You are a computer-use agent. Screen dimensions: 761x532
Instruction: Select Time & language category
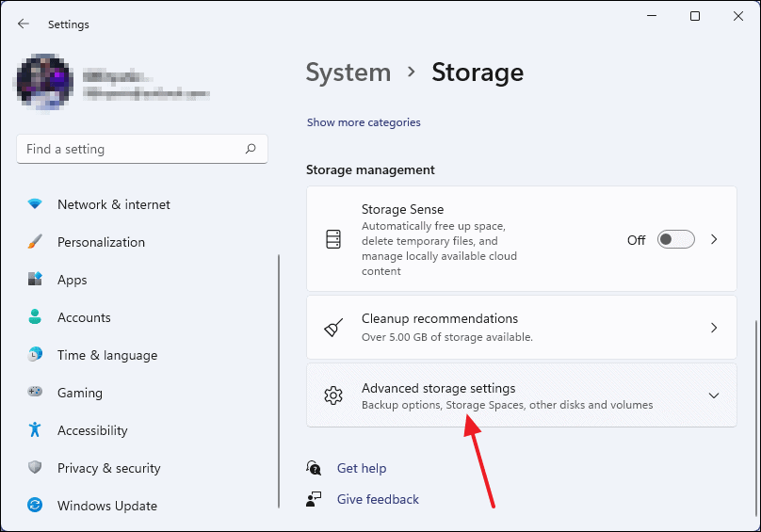coord(106,355)
